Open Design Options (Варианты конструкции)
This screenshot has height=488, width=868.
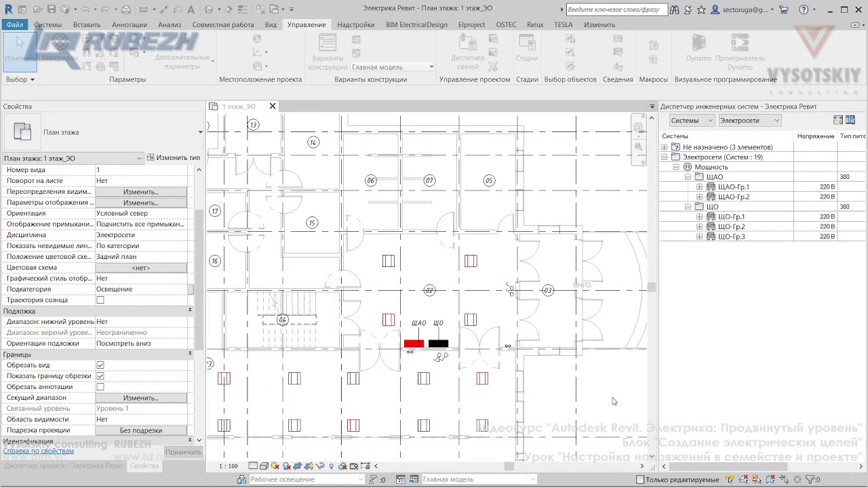coord(328,53)
